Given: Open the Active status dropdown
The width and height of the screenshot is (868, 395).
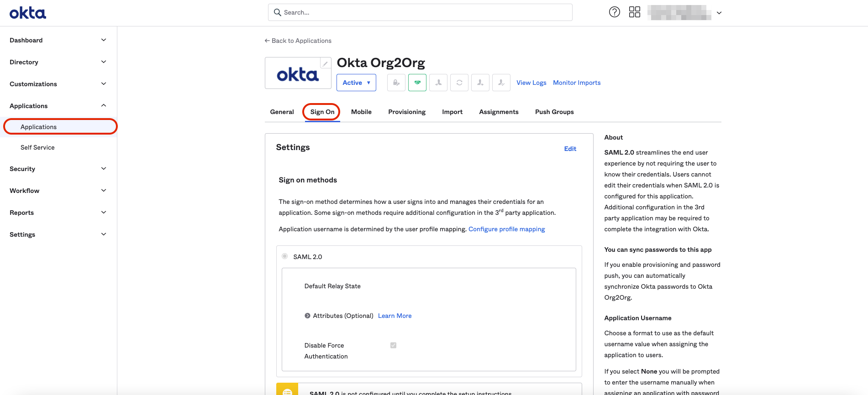Looking at the screenshot, I should point(356,83).
